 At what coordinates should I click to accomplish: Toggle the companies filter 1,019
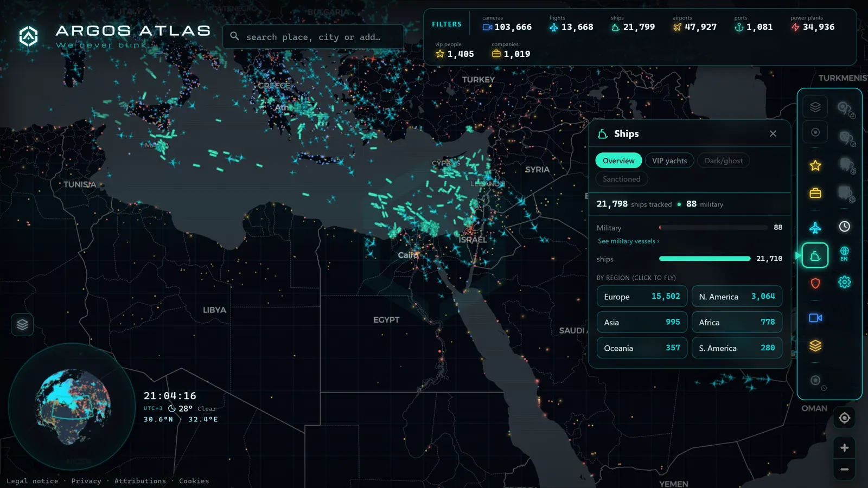pos(510,50)
